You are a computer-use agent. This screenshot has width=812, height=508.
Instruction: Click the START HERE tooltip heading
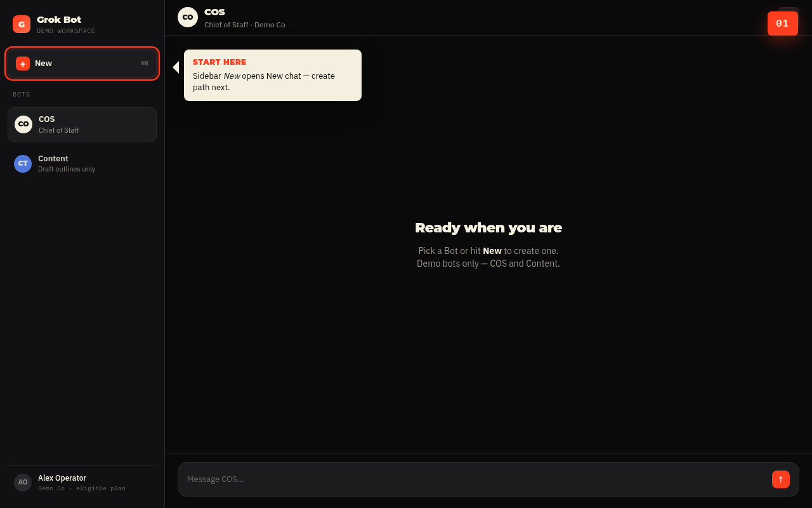[x=219, y=62]
